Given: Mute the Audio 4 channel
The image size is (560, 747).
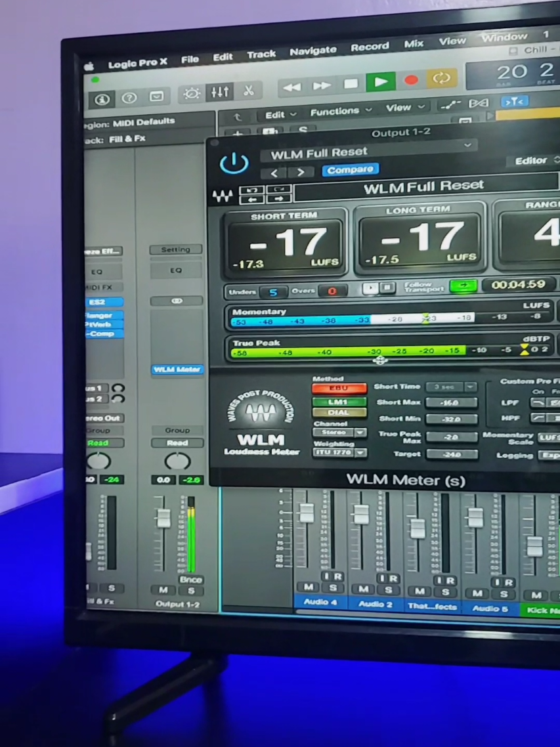Looking at the screenshot, I should pos(309,587).
